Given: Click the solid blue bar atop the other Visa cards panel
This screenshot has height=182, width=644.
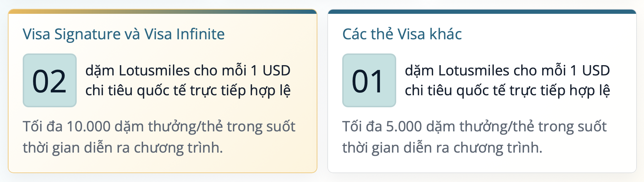Looking at the screenshot, I should click(482, 12).
